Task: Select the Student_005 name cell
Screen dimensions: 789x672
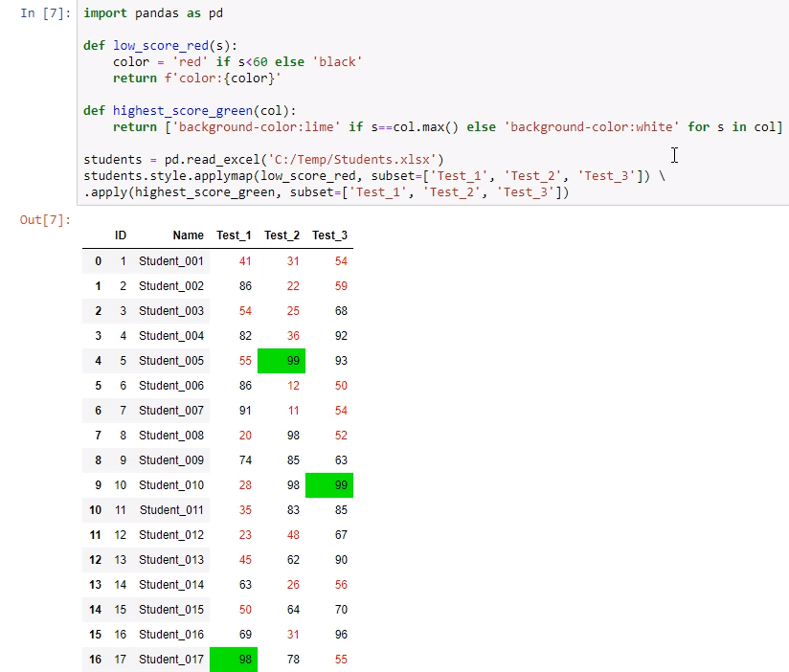Action: (171, 361)
